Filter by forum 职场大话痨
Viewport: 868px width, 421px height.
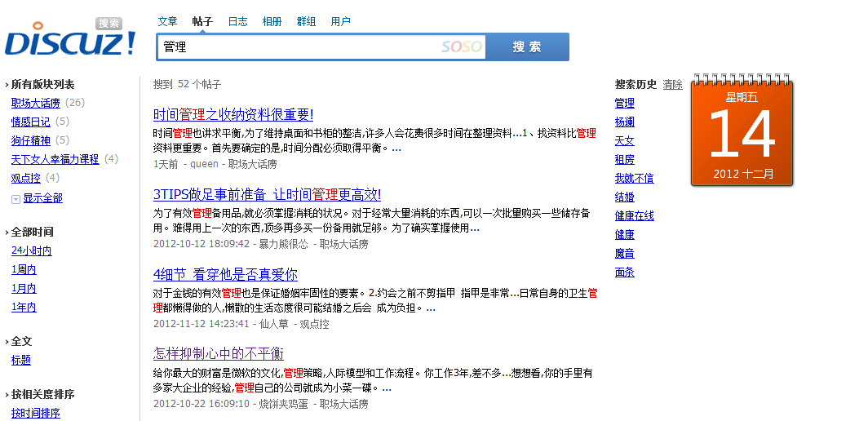(35, 103)
